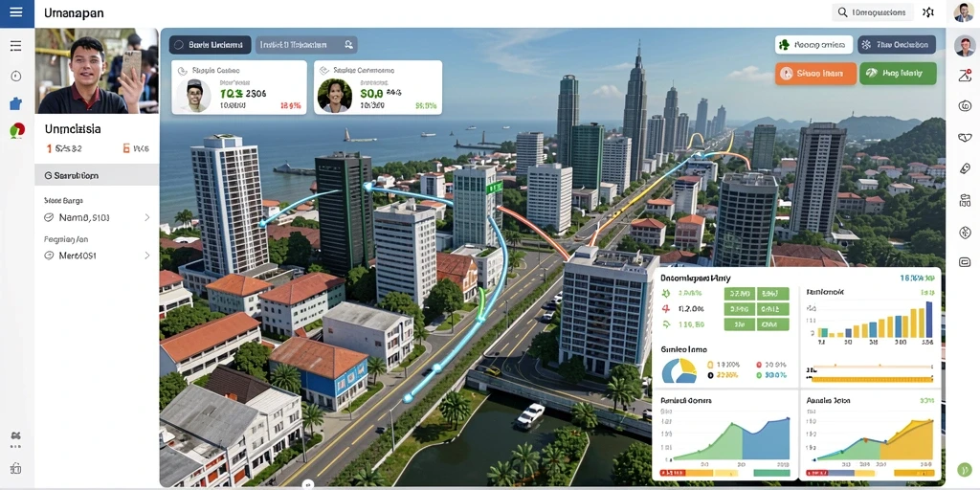Image resolution: width=980 pixels, height=490 pixels.
Task: Open the contact avatar in right sidebar
Action: coord(965,46)
